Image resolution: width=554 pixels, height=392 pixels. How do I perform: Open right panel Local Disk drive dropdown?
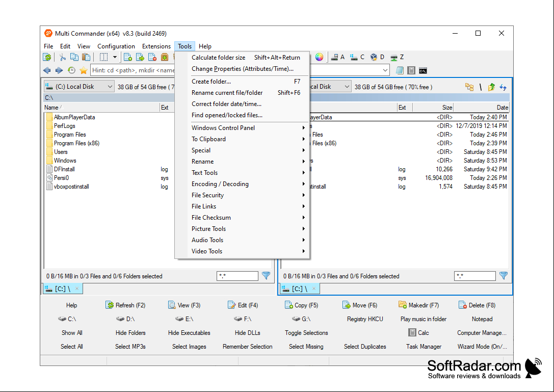click(330, 87)
